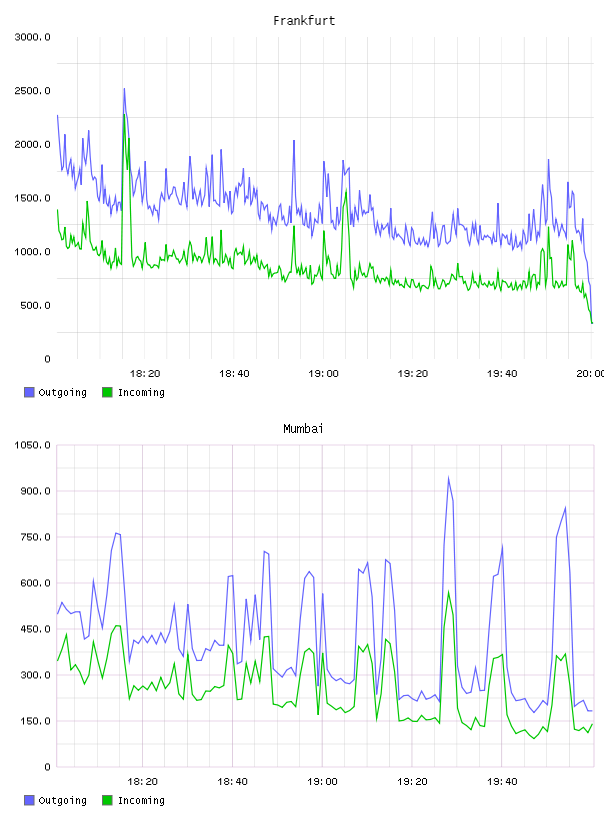
Task: Click the 450.0 y-axis label on Mumbai chart
Action: coord(35,629)
